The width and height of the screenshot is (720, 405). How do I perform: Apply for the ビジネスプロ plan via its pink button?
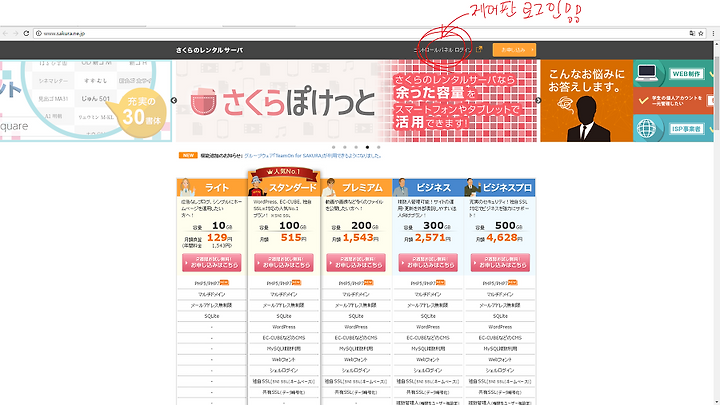(500, 263)
